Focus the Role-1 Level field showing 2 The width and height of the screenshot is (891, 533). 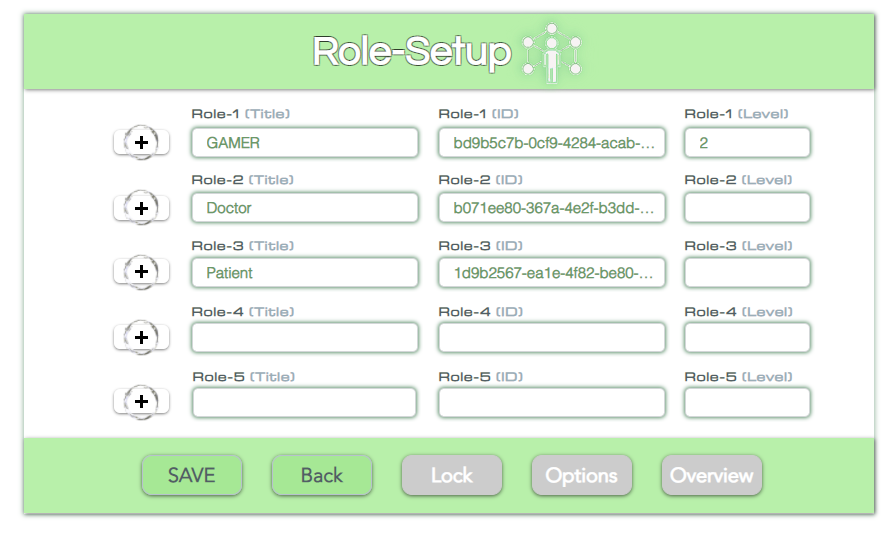tap(747, 143)
